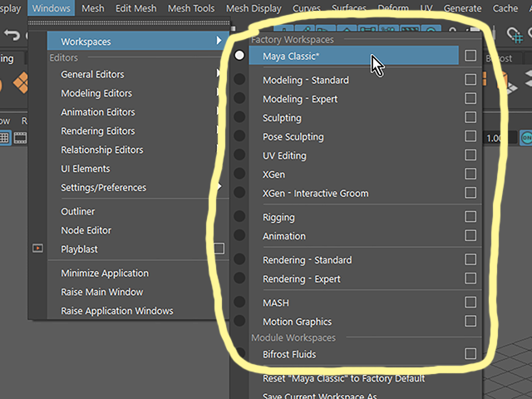Image resolution: width=532 pixels, height=399 pixels.
Task: Open Modeling - Standard option box
Action: tap(470, 80)
